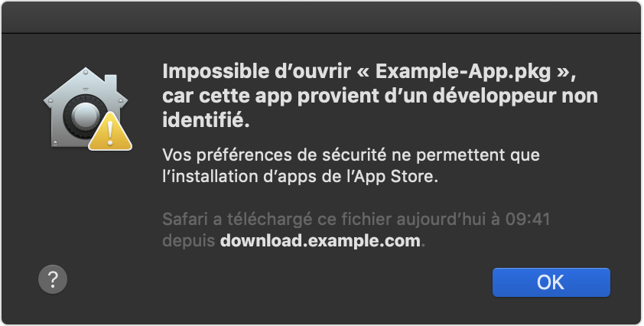Screen dimensions: 644x326
Task: Click the exclamation mark in the warning badge
Action: point(110,132)
